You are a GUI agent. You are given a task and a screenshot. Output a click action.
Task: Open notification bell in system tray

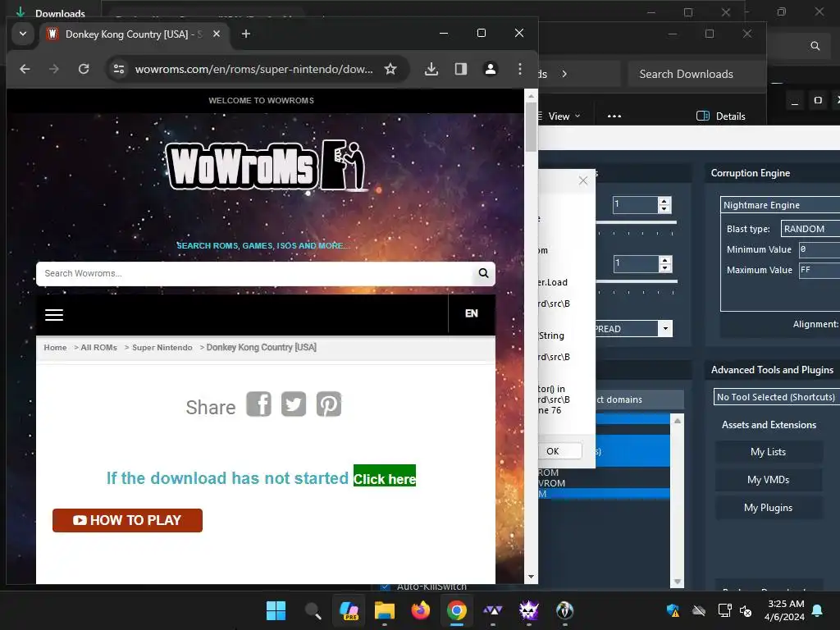pos(818,610)
